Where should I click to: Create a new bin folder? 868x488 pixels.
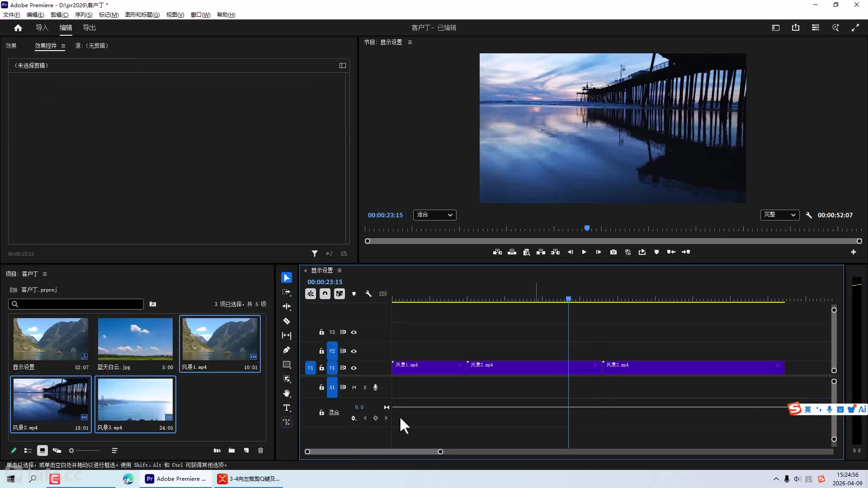[x=232, y=450]
